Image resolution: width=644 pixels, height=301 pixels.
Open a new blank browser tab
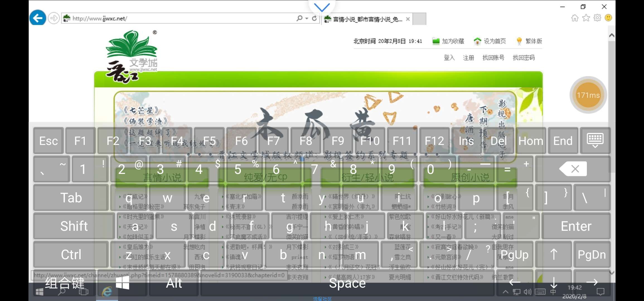[x=419, y=19]
